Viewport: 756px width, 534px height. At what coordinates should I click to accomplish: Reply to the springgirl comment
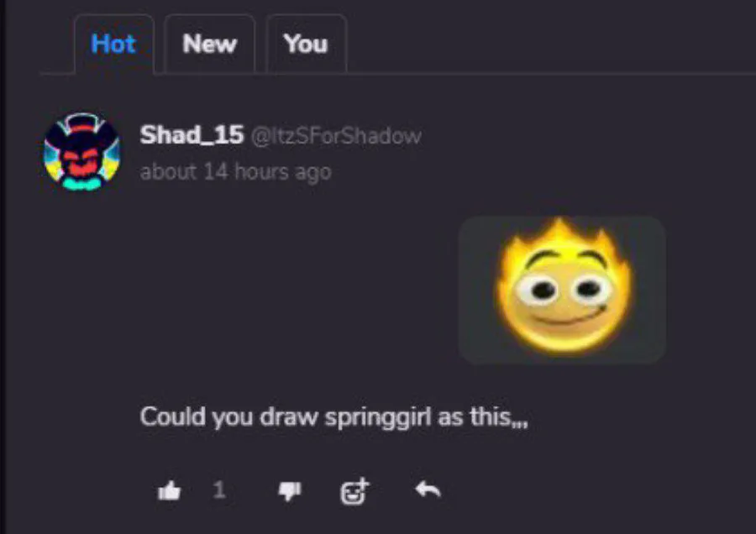tap(428, 489)
